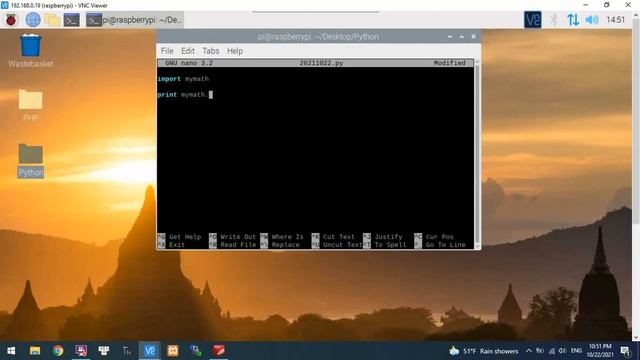Click the Exit shortcut in nano
Image resolution: width=640 pixels, height=360 pixels.
(171, 245)
